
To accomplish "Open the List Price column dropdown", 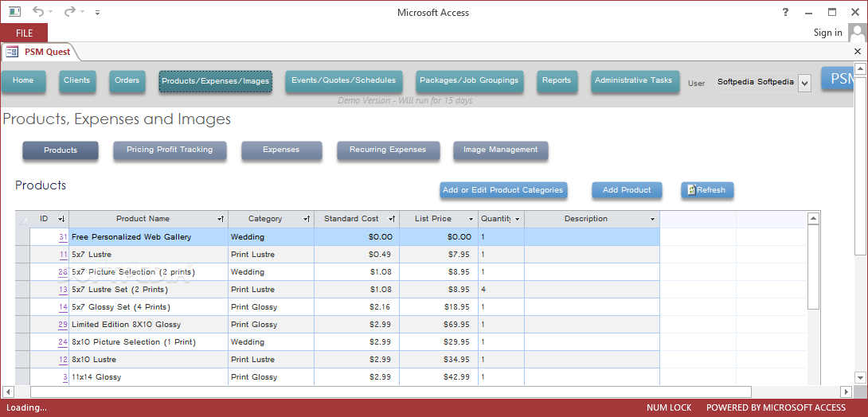I will (x=471, y=219).
